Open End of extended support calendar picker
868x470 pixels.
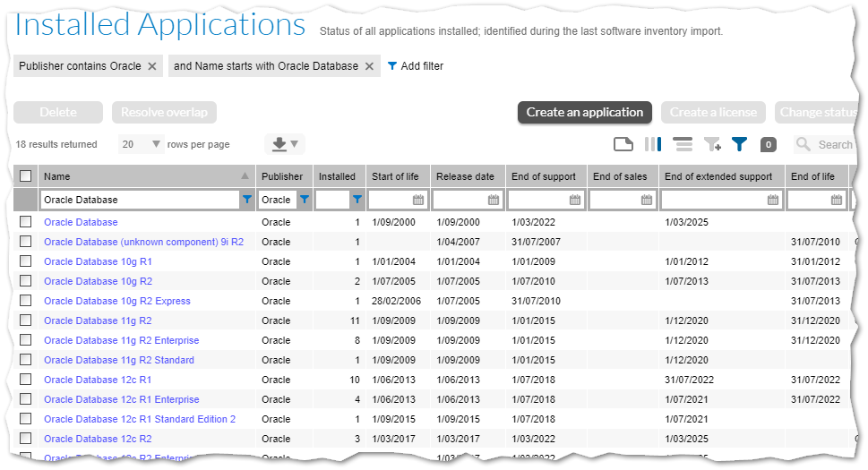pyautogui.click(x=773, y=200)
